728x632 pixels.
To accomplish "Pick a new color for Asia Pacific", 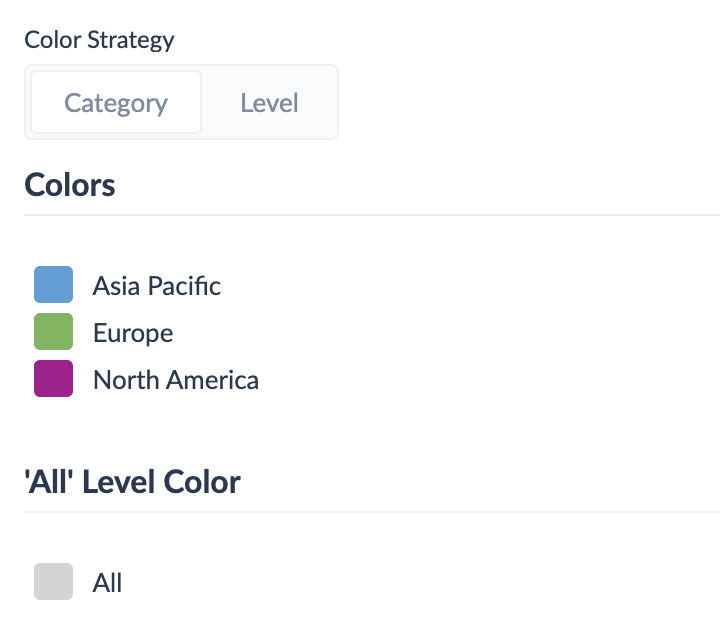I will pos(54,285).
